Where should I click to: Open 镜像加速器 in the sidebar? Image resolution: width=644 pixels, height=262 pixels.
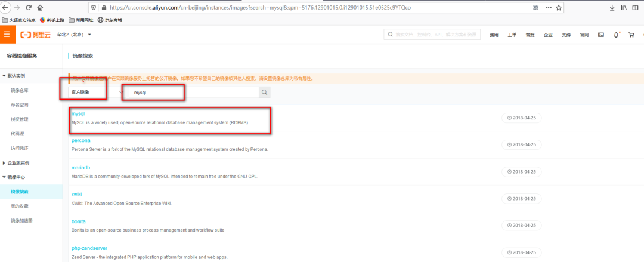22,220
